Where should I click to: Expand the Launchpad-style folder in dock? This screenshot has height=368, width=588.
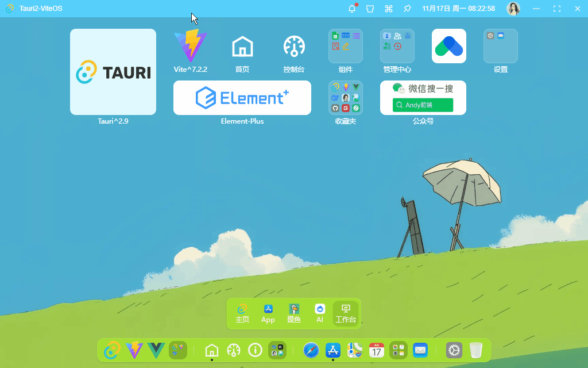point(399,350)
